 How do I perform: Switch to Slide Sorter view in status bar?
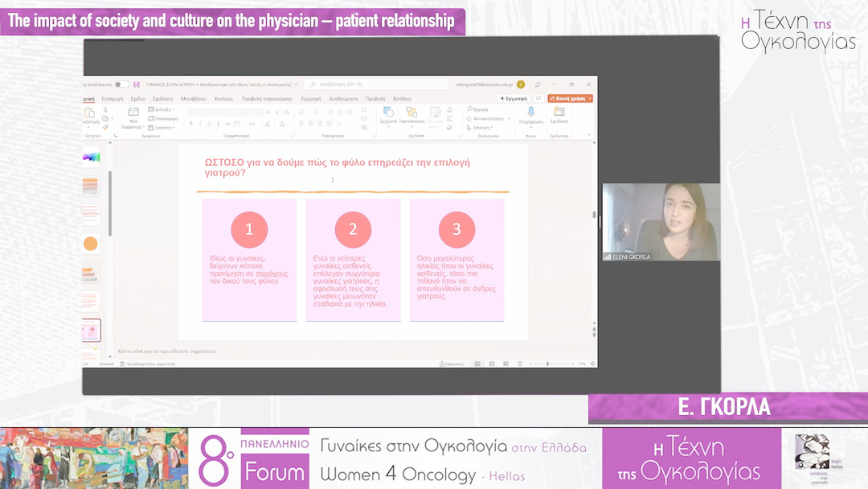(x=492, y=363)
